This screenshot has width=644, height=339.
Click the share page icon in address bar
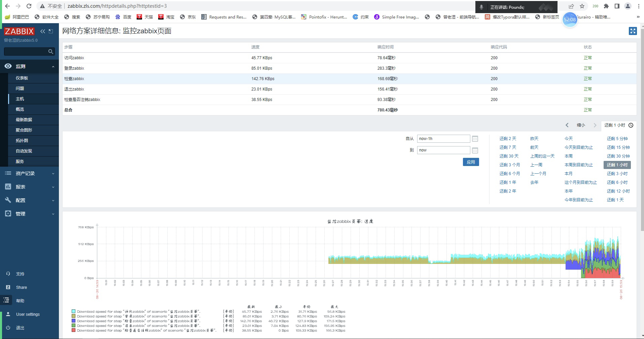click(571, 6)
